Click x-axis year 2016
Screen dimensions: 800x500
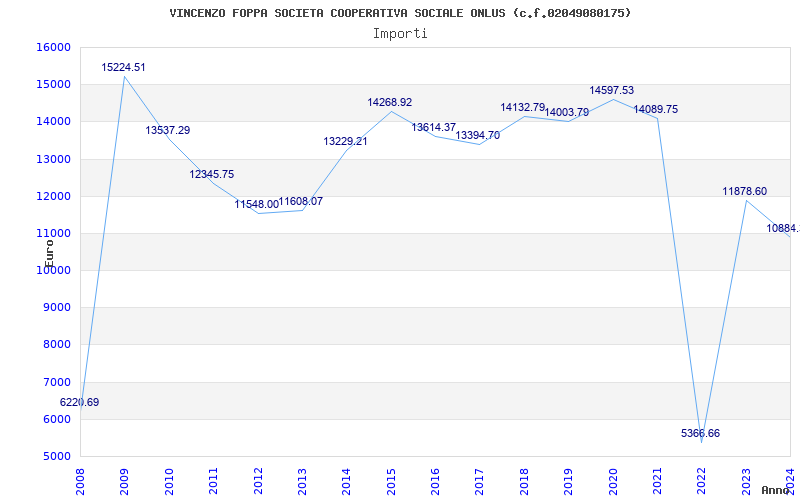(x=435, y=481)
